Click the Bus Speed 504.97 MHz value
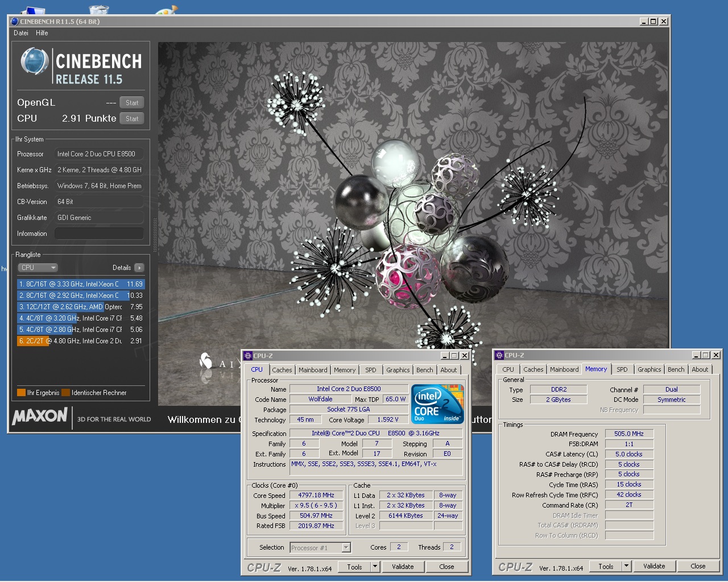Viewport: 728px width, 582px height. pyautogui.click(x=316, y=516)
